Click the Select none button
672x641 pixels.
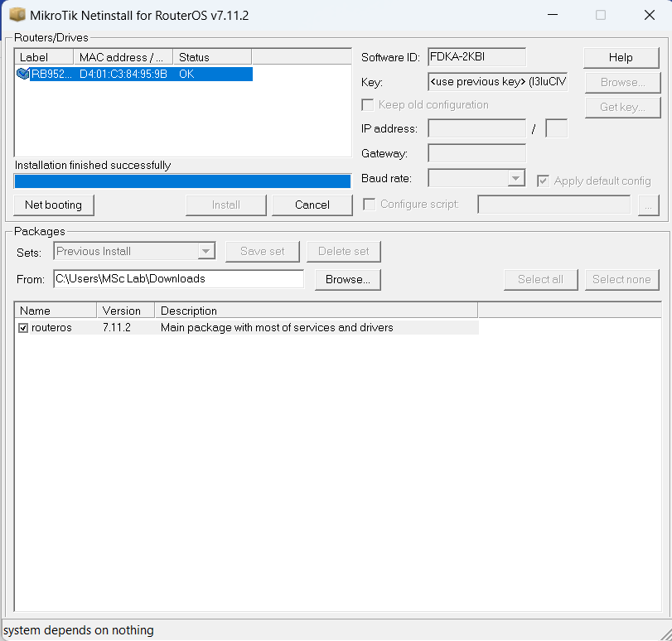click(x=621, y=280)
